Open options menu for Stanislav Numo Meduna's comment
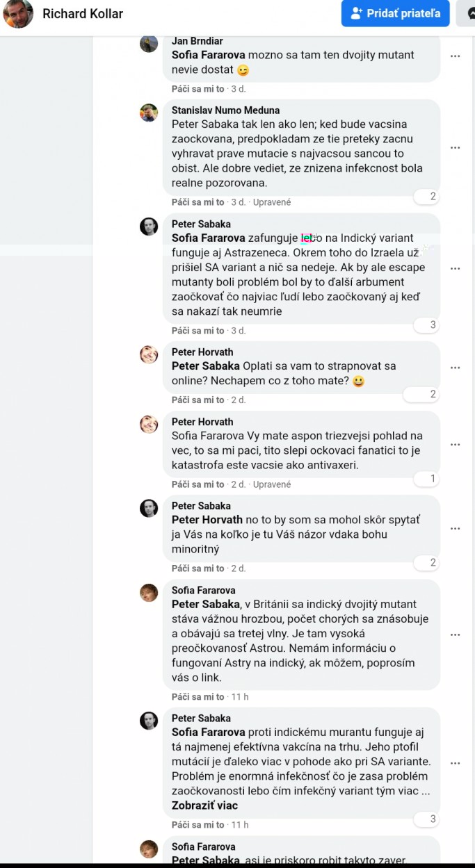This screenshot has width=475, height=868. click(455, 147)
